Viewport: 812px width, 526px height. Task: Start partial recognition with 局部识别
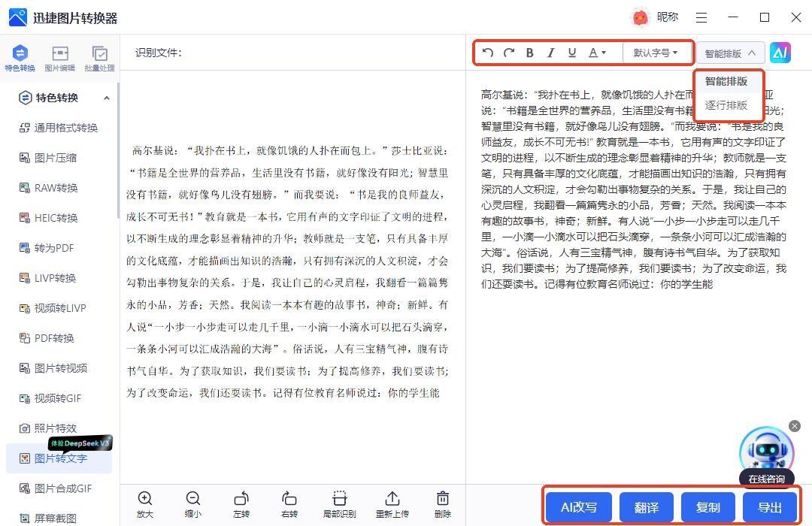click(x=339, y=504)
